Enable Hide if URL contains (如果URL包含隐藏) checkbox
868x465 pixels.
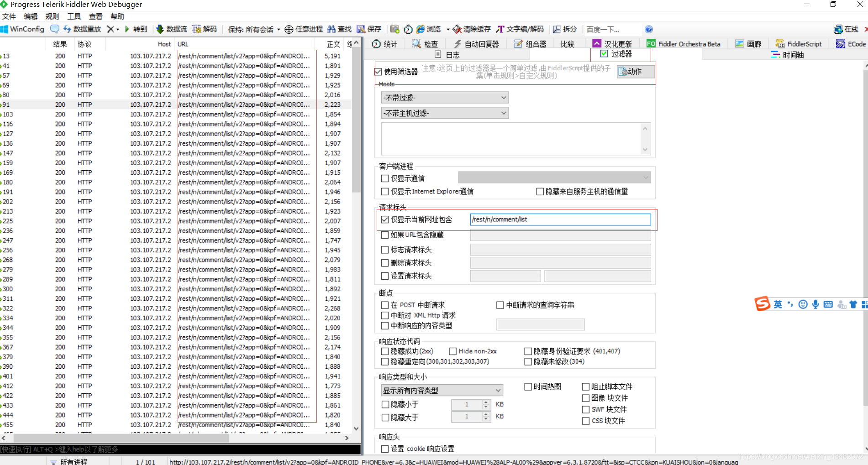(385, 235)
